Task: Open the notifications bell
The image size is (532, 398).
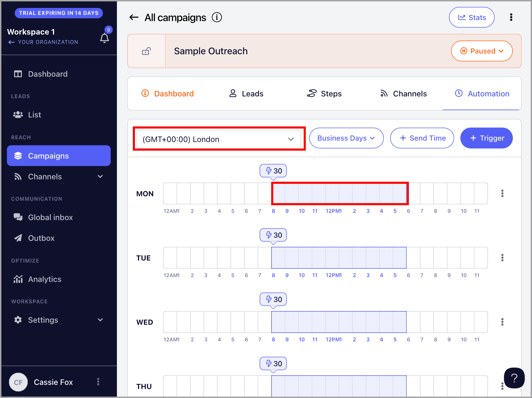Action: point(104,38)
